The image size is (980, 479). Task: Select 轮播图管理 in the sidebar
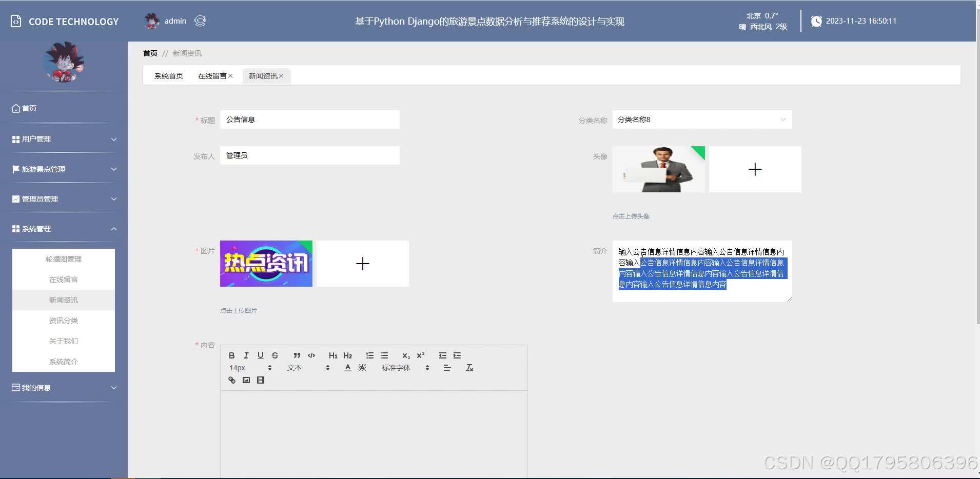pos(64,258)
